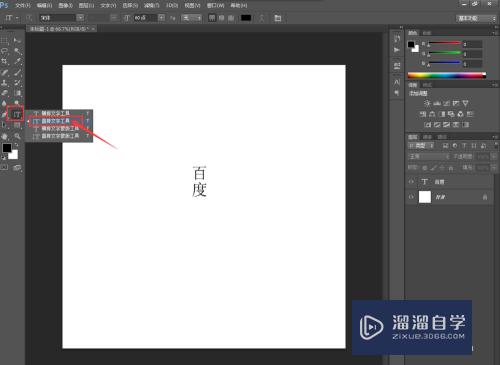Add a Hue/Saturation adjustment
Screen dimensions: 500x365
point(423,114)
